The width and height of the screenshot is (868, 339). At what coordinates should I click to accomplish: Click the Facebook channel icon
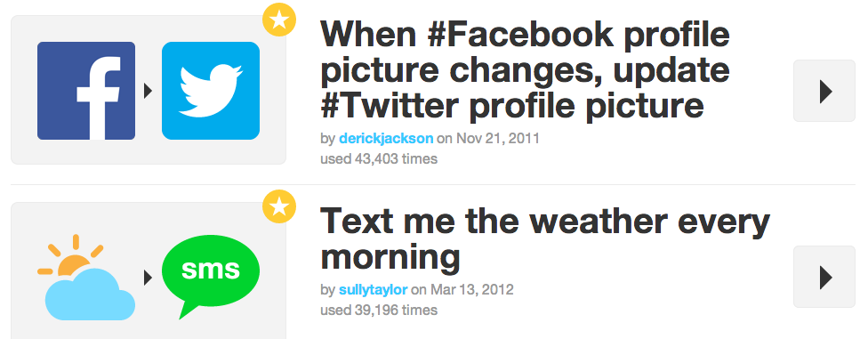(x=86, y=90)
